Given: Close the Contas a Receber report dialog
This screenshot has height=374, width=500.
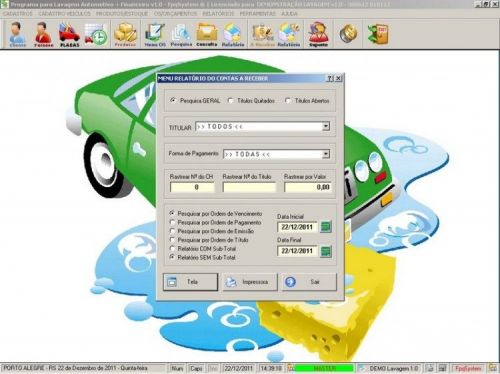Looking at the screenshot, I should 338,78.
